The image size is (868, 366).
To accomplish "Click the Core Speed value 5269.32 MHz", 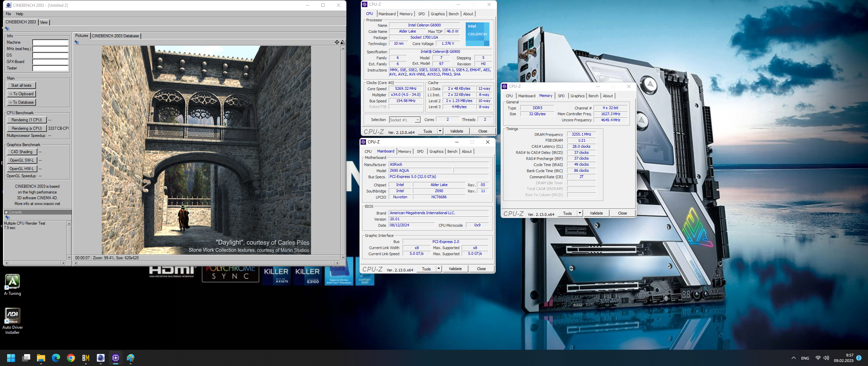I will (x=405, y=89).
